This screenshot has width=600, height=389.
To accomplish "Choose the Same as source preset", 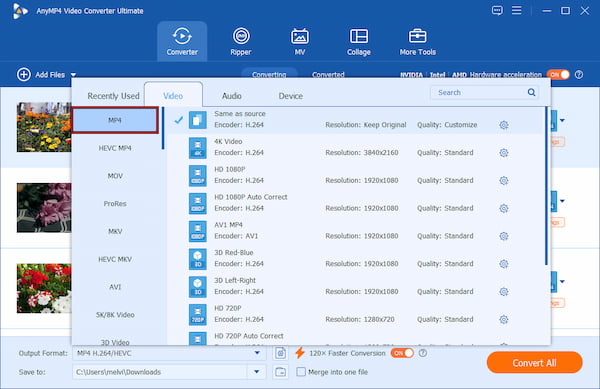I will pyautogui.click(x=355, y=120).
